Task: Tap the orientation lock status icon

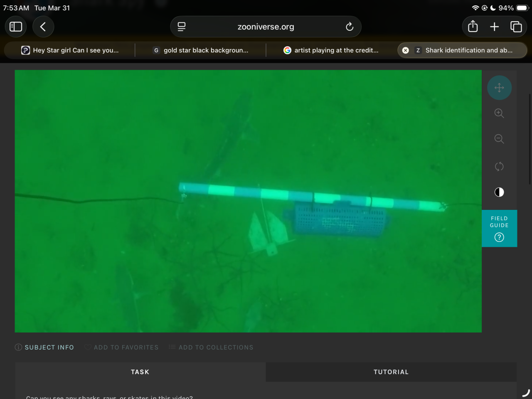Action: click(x=485, y=8)
